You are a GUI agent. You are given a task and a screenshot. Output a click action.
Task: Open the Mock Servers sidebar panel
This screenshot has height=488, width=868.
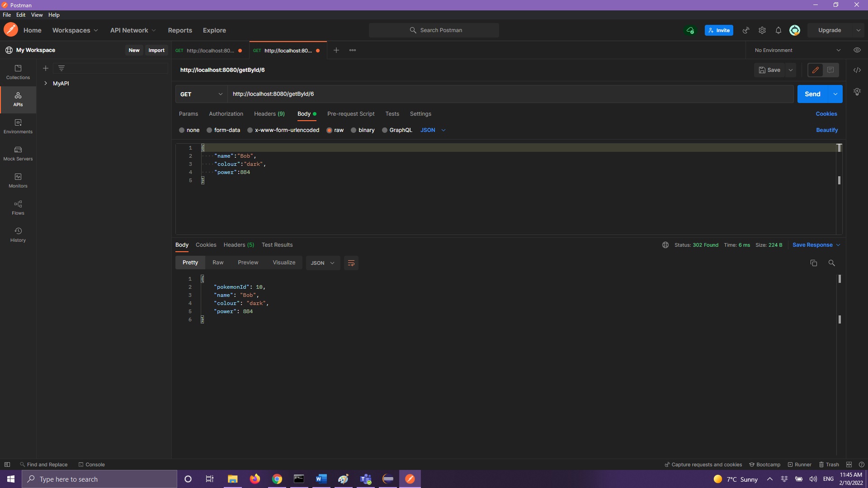pyautogui.click(x=18, y=154)
